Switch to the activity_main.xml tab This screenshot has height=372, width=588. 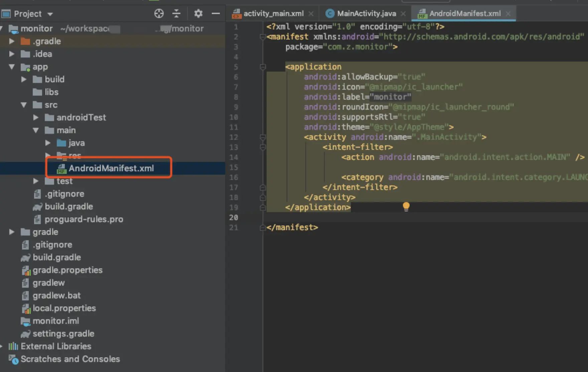[x=274, y=13]
